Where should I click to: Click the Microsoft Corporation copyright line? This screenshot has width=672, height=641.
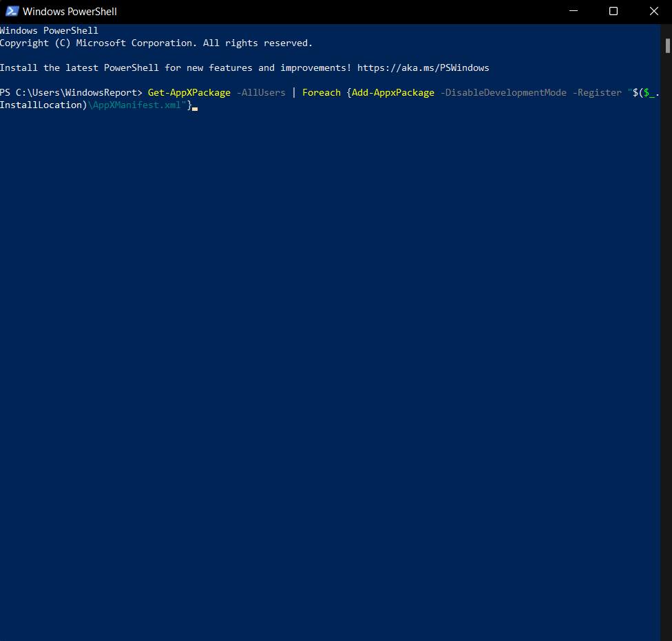point(156,43)
